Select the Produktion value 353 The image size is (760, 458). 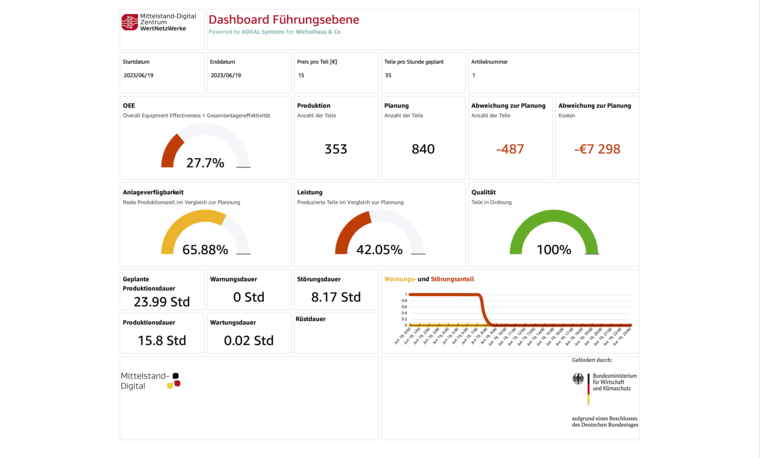[336, 149]
